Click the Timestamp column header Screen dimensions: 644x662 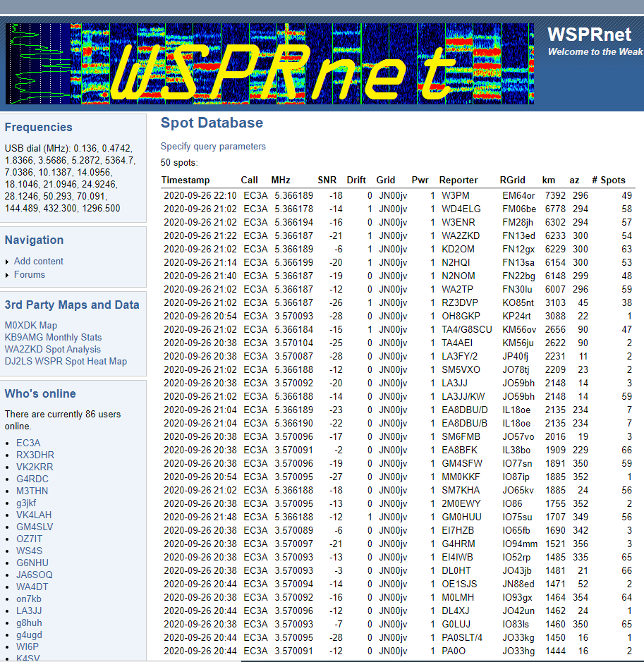186,180
